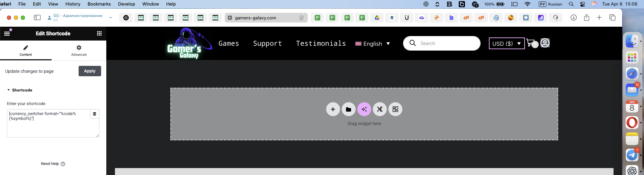
Task: Switch to the Advanced tab
Action: pyautogui.click(x=79, y=50)
